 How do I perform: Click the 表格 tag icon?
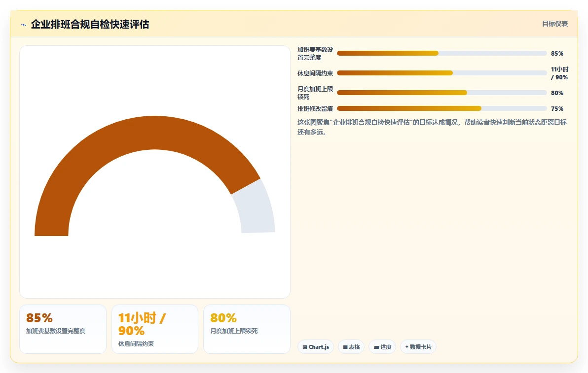pos(345,347)
